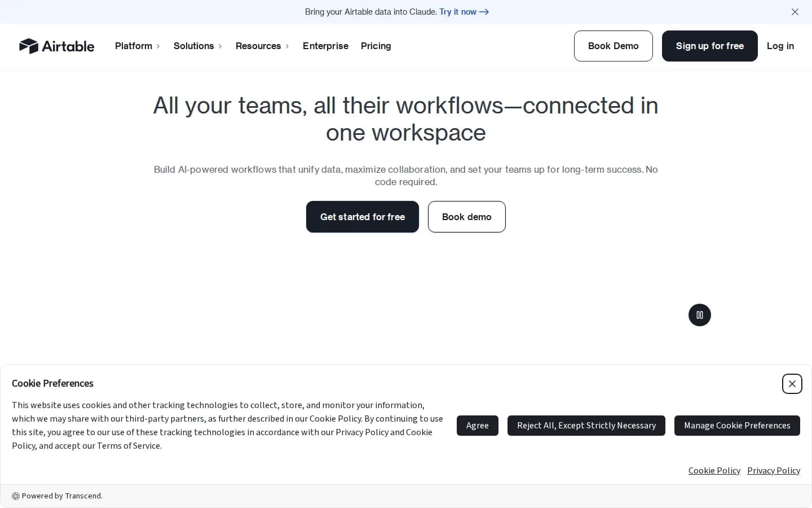Open the Cookie Policy link
This screenshot has width=812, height=508.
(714, 471)
